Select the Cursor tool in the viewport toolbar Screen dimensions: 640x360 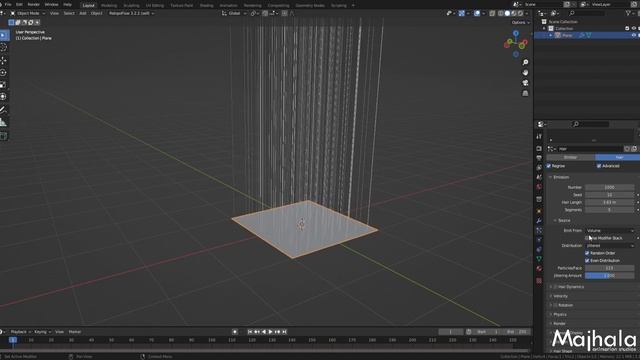point(4,48)
